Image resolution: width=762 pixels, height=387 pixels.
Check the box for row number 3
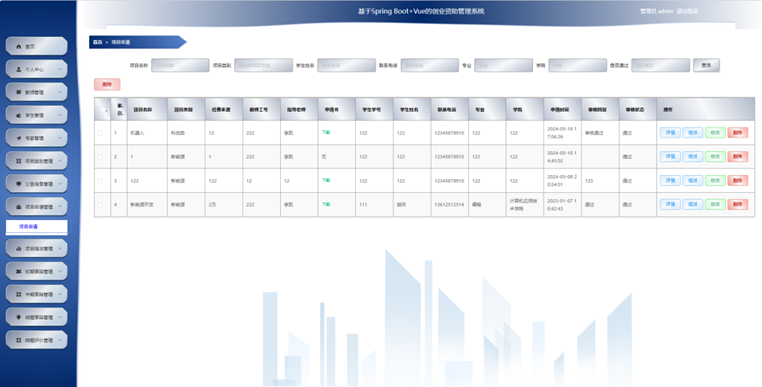[100, 180]
